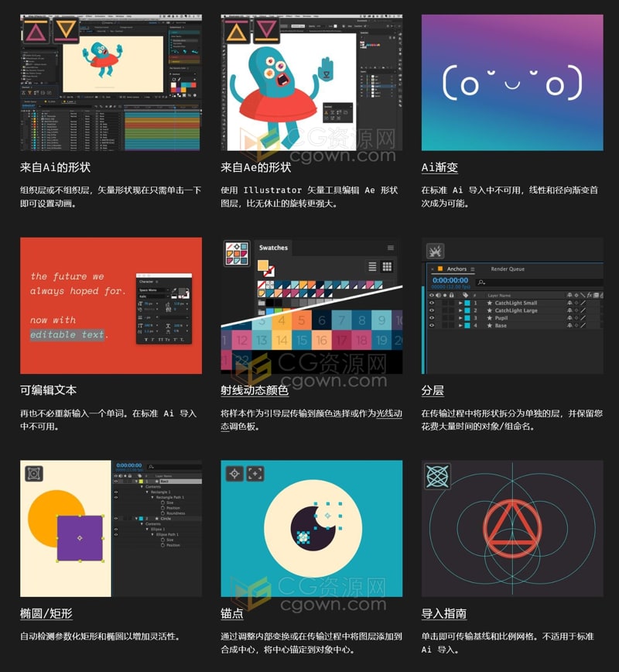Toggle the eye beside Rectangle 1
The height and width of the screenshot is (672, 619).
tap(116, 492)
